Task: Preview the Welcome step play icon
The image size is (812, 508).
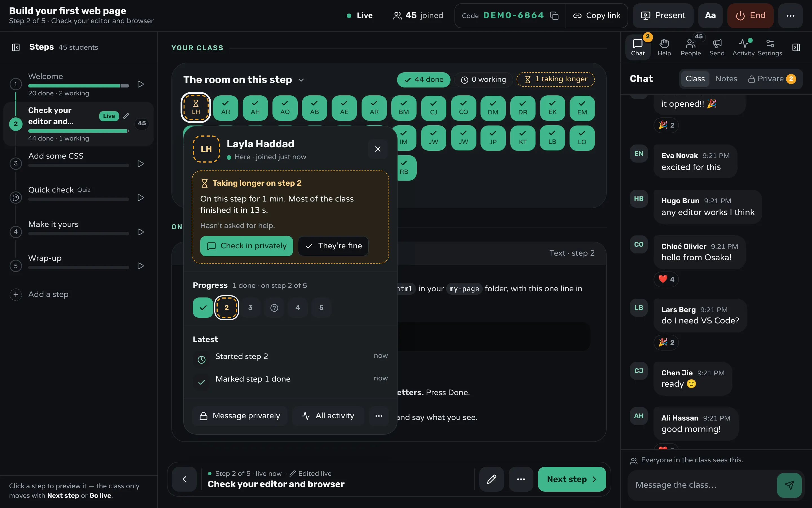Action: [x=141, y=84]
